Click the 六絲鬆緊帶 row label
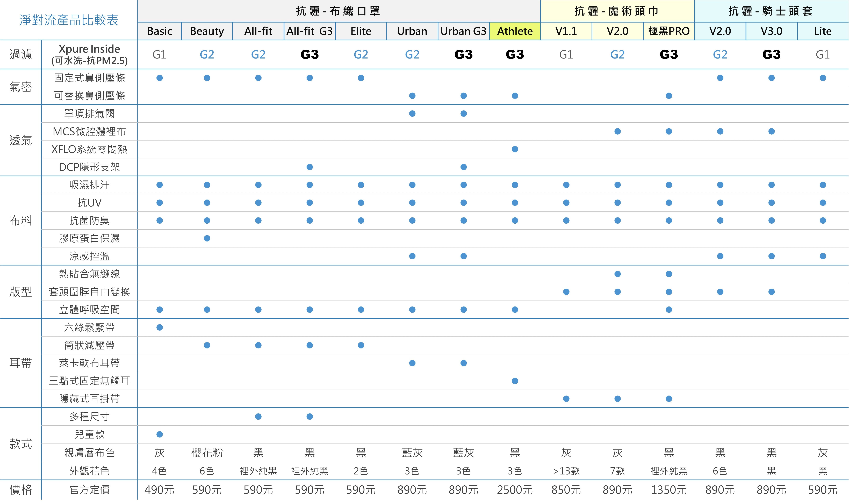 click(x=89, y=327)
